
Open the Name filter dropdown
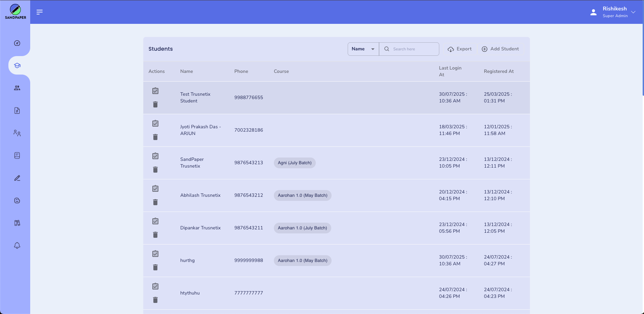363,49
